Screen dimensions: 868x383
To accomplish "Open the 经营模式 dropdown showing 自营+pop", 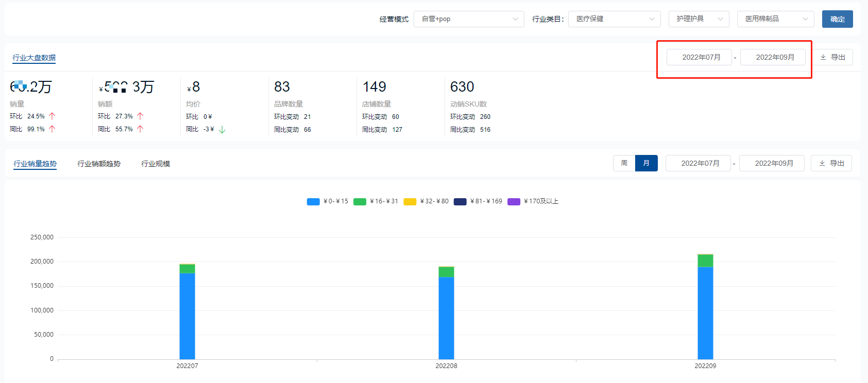I will 469,19.
